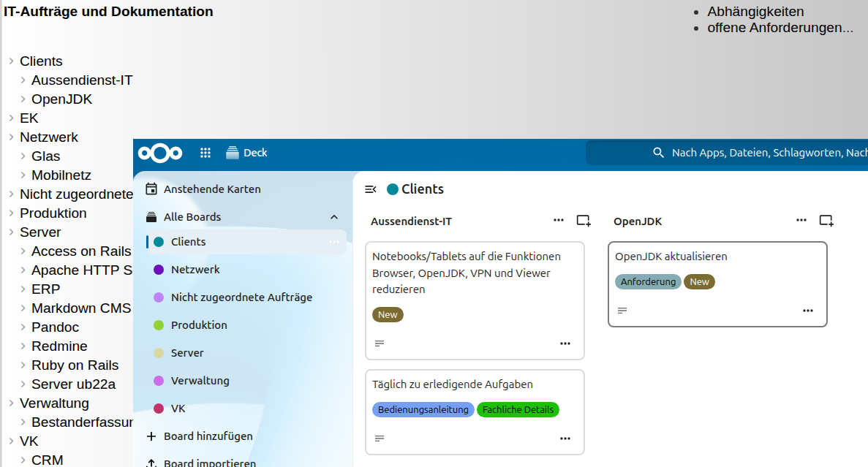Image resolution: width=868 pixels, height=467 pixels.
Task: Expand the Verwaltung tree node
Action: (11, 403)
